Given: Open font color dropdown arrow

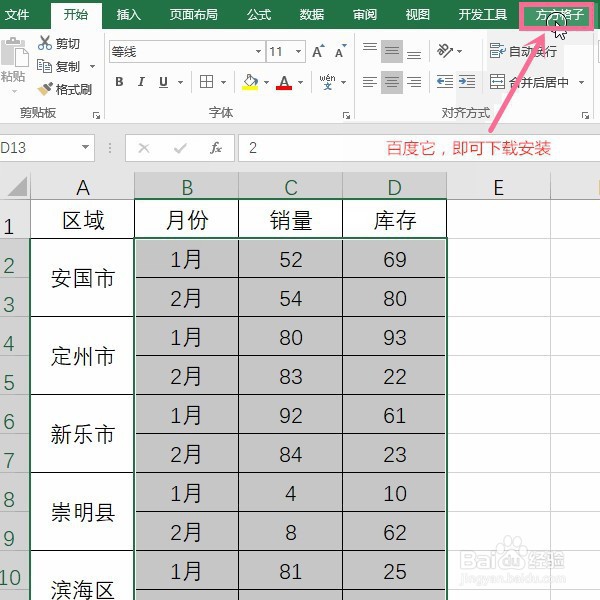Looking at the screenshot, I should coord(300,82).
